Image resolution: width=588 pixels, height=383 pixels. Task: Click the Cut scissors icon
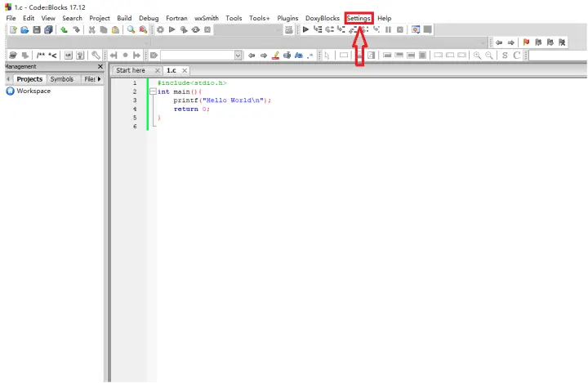click(91, 29)
